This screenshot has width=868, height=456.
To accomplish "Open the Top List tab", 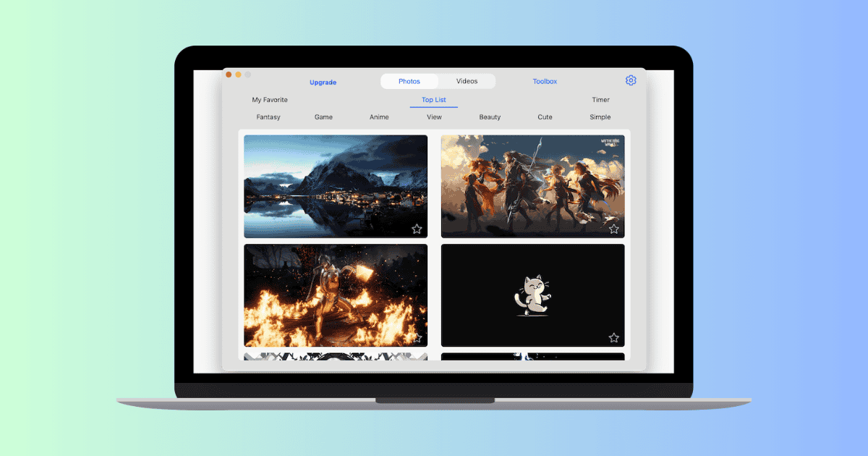I will 434,100.
